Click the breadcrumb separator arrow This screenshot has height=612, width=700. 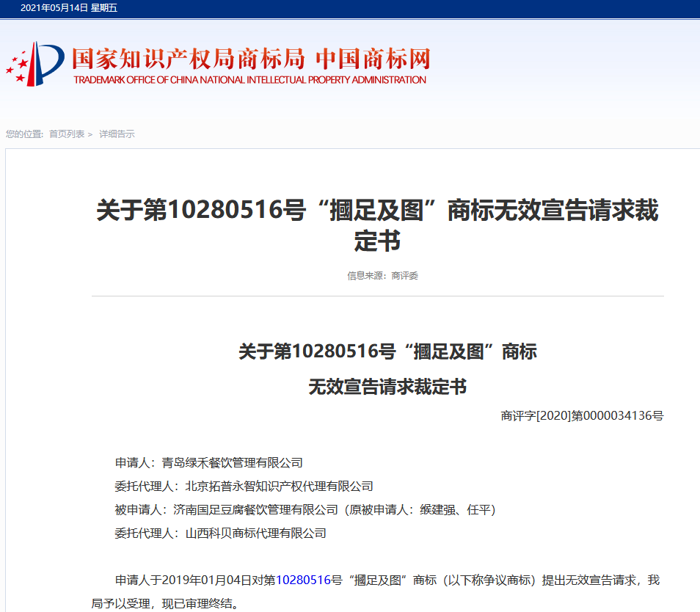pos(90,134)
